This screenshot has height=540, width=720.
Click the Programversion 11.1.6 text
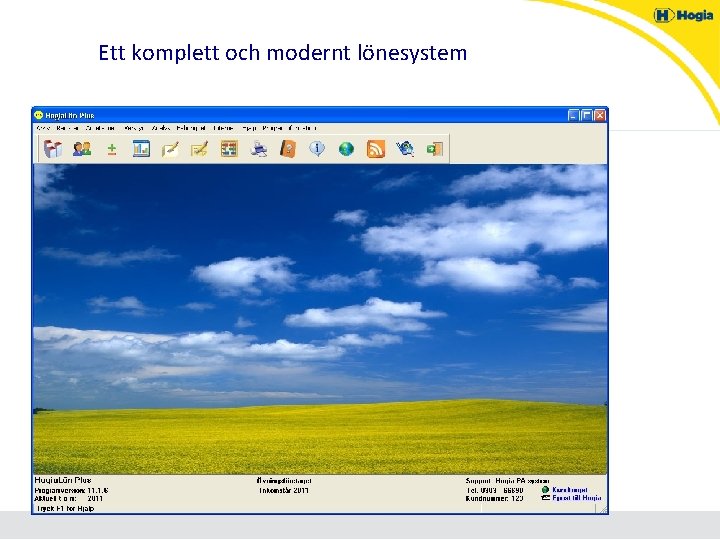point(71,490)
